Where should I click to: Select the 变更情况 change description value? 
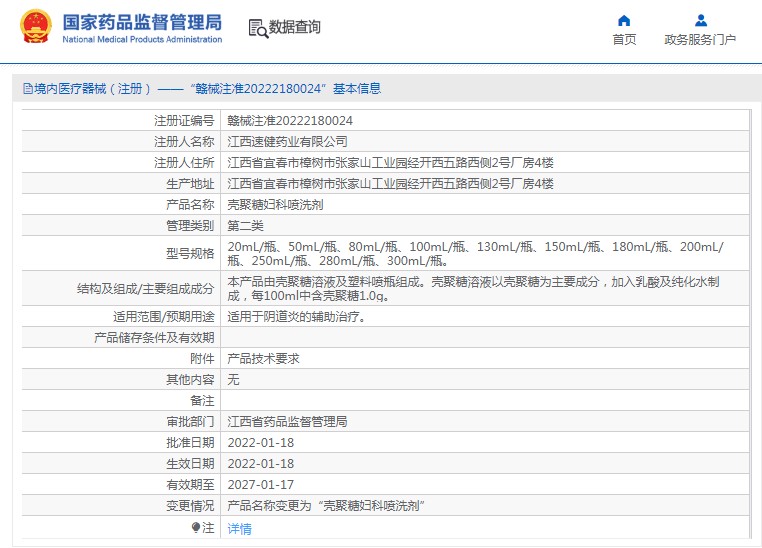(x=326, y=506)
